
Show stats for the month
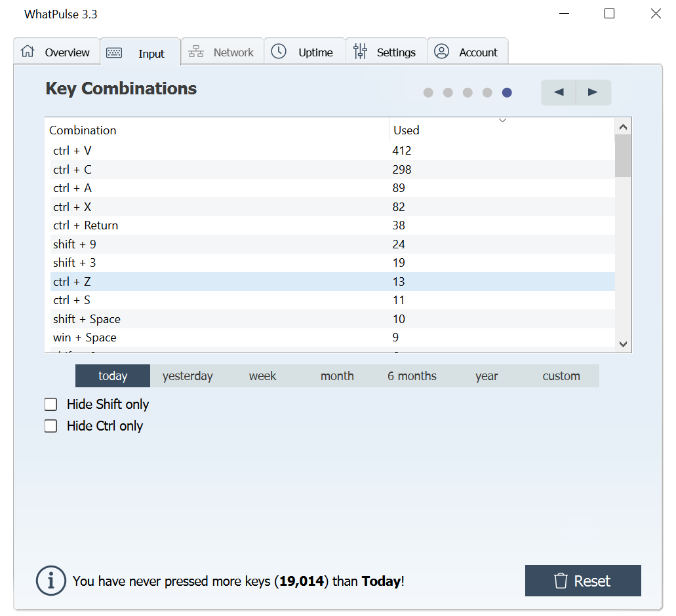point(337,375)
